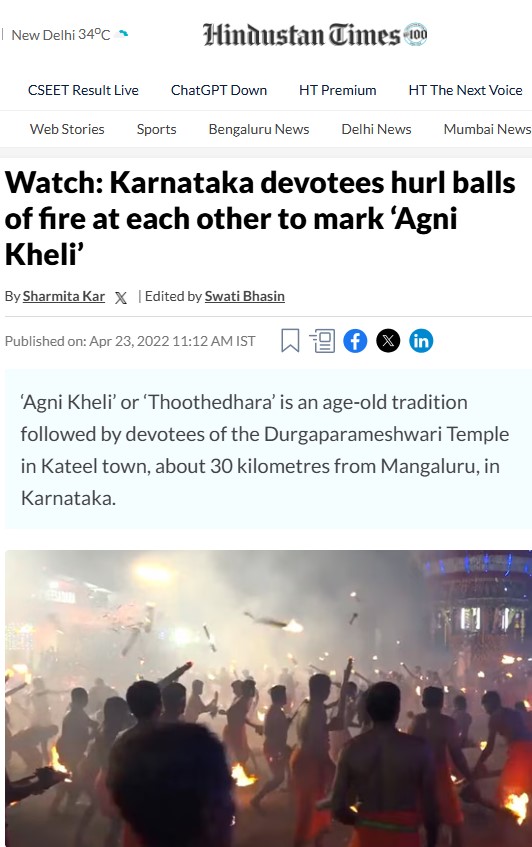Share the article on LinkedIn
Image resolution: width=532 pixels, height=847 pixels.
(421, 341)
